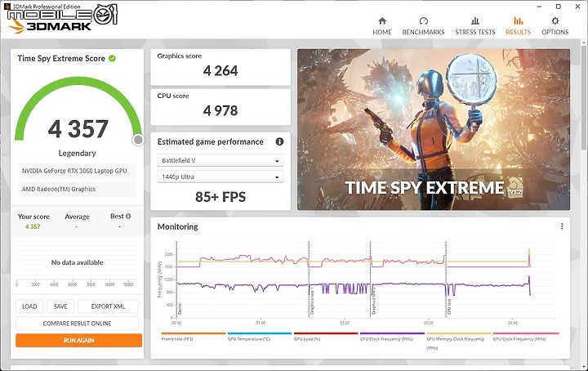This screenshot has width=588, height=371.
Task: Click the Time Spy Extreme Score heading
Action: [61, 59]
